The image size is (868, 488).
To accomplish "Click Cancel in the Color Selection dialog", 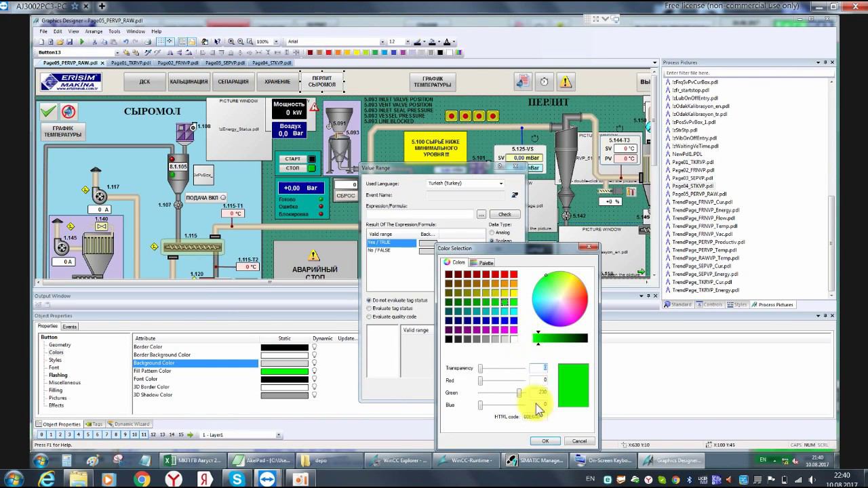I will (x=579, y=441).
